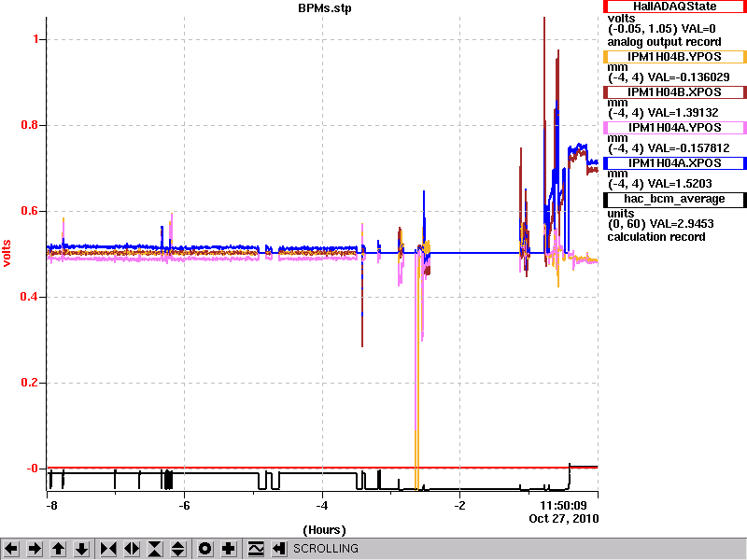Click the x-axis tick label -6
Viewport: 747px width, 560px height.
pos(184,505)
